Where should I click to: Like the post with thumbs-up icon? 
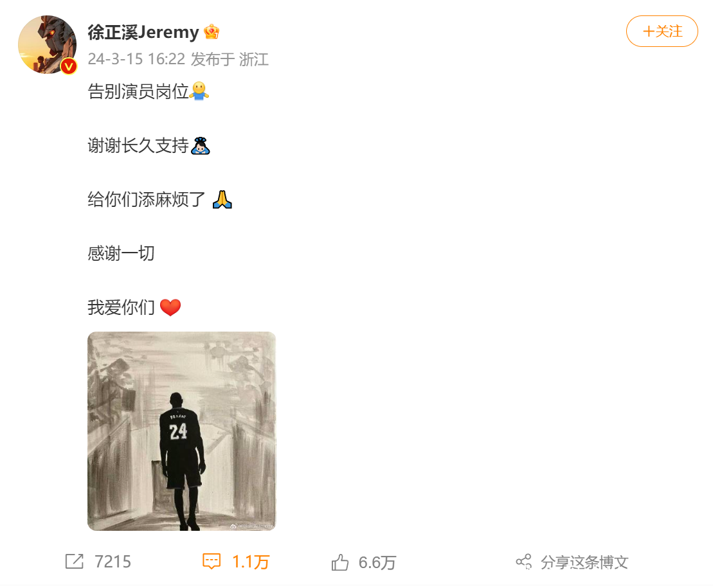point(339,562)
